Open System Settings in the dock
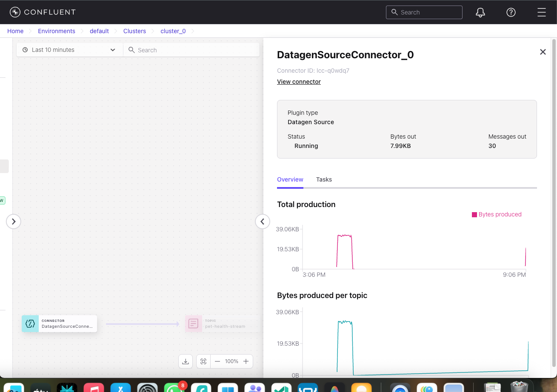The height and width of the screenshot is (392, 557). [x=148, y=387]
